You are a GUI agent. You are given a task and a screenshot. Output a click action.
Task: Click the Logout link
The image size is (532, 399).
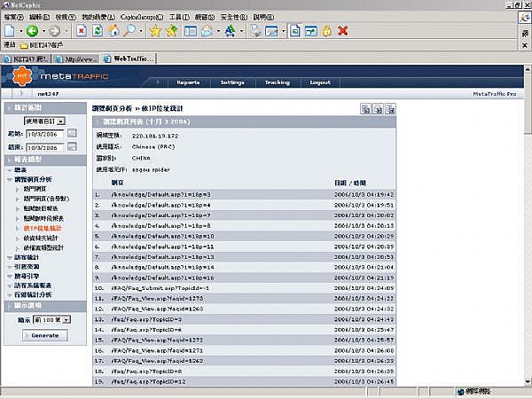tap(320, 82)
